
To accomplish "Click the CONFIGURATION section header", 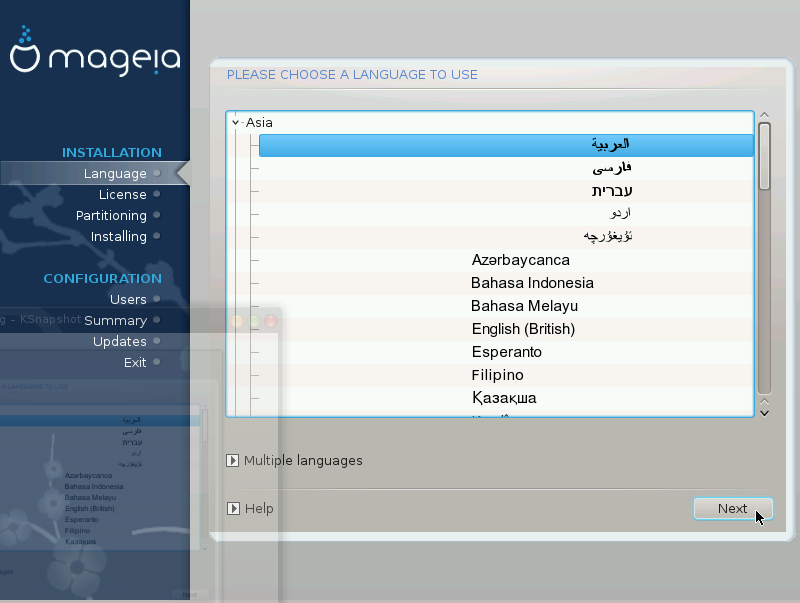I will point(103,279).
